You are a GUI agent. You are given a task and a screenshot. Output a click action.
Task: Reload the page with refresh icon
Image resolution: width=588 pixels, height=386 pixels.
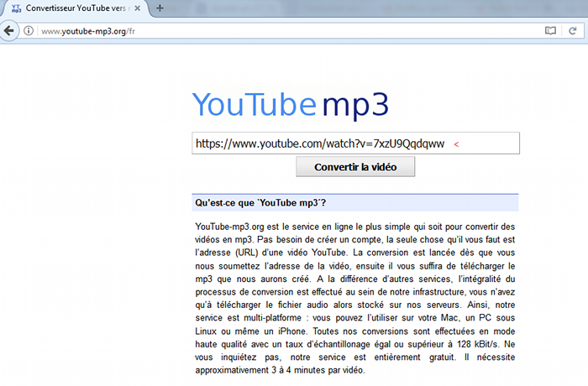(x=572, y=31)
